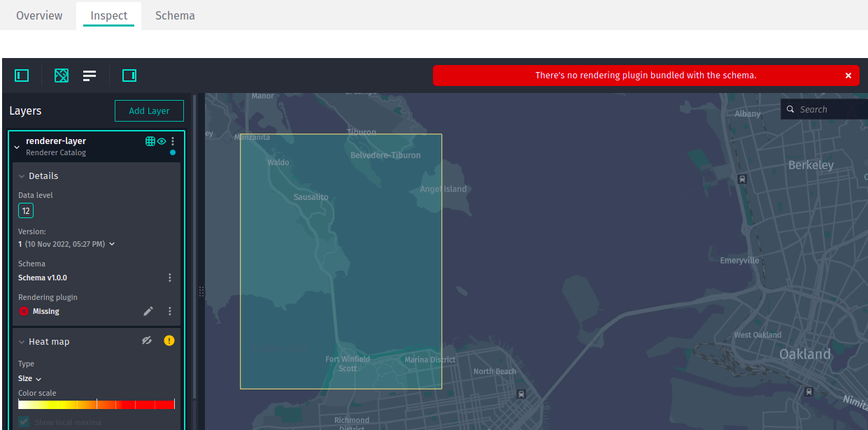Click the Emeryville map label
Viewport: 868px width, 430px height.
click(x=739, y=260)
